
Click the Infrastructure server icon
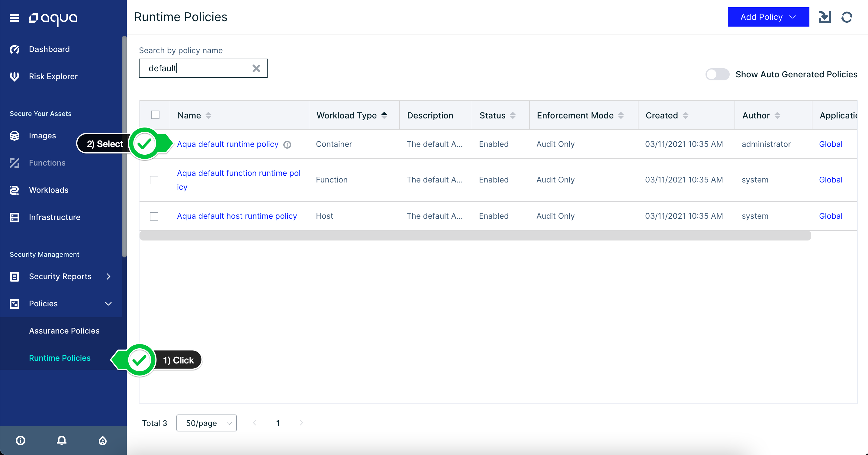pos(14,218)
